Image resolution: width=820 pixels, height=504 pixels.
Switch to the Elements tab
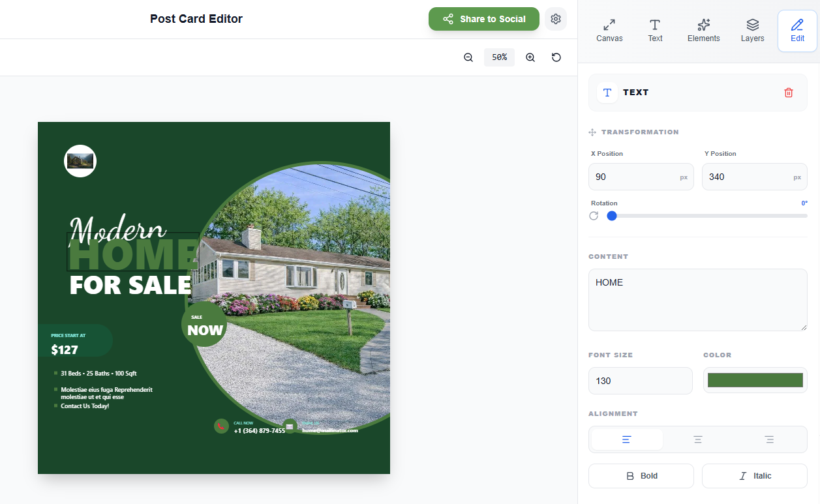703,31
